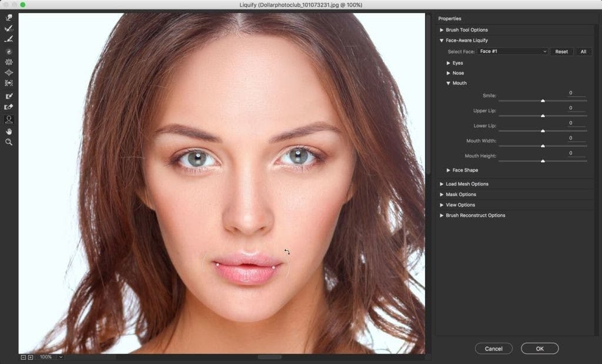Screen dimensions: 602x364
Task: Click the OK button
Action: click(x=540, y=349)
